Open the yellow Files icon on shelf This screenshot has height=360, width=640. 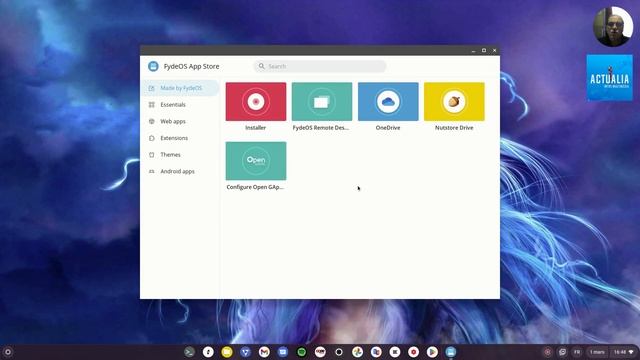227,352
